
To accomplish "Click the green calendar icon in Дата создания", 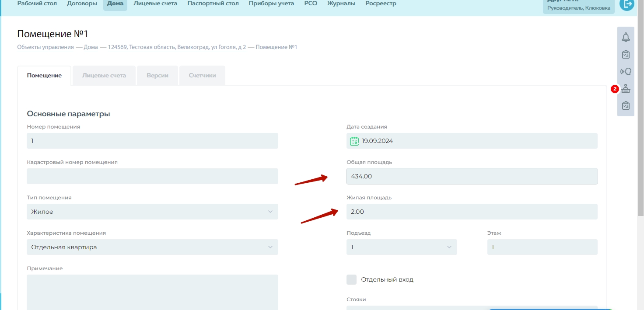I will click(354, 141).
